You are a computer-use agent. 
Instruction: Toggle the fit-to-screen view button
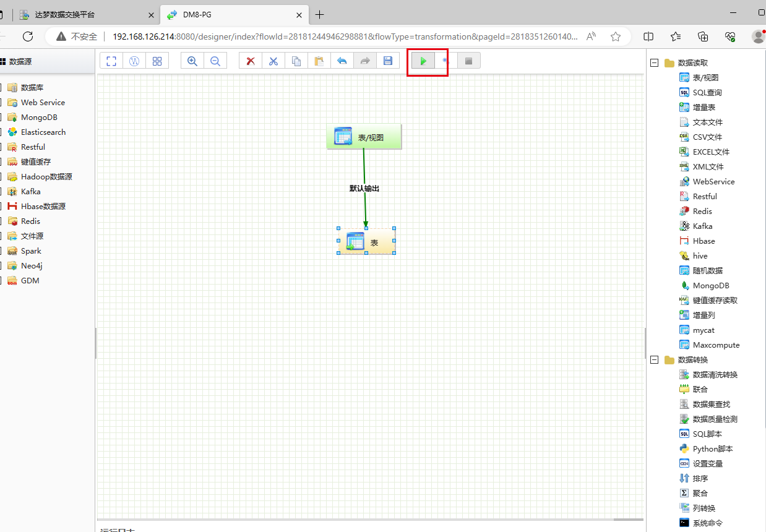coord(111,60)
